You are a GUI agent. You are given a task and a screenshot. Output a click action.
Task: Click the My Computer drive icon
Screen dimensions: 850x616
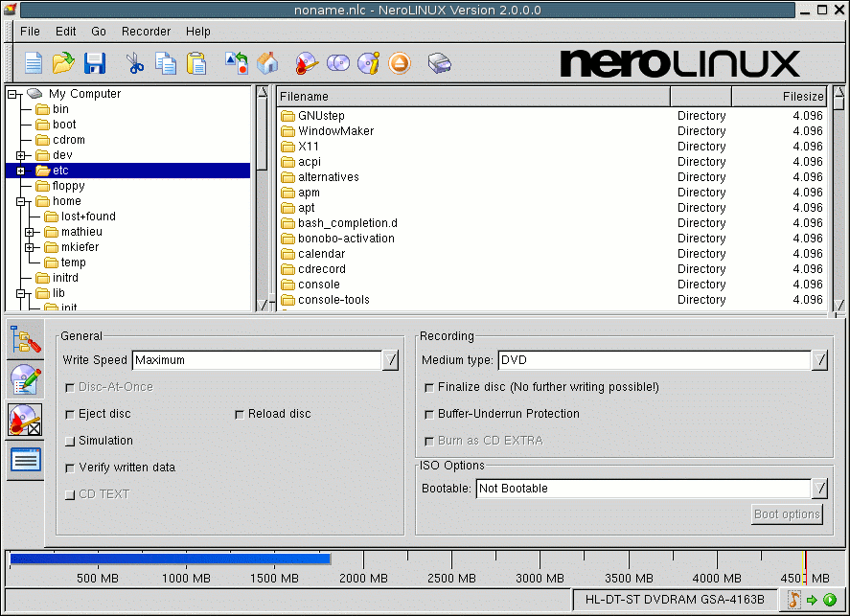pyautogui.click(x=34, y=93)
